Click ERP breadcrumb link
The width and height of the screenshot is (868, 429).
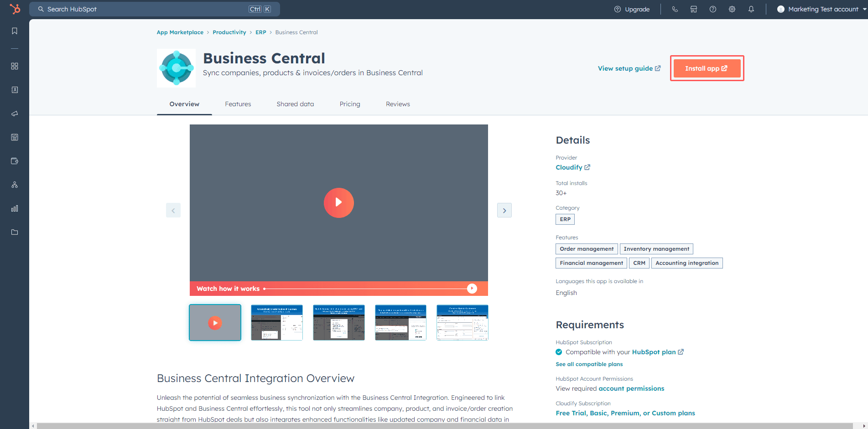pyautogui.click(x=261, y=32)
